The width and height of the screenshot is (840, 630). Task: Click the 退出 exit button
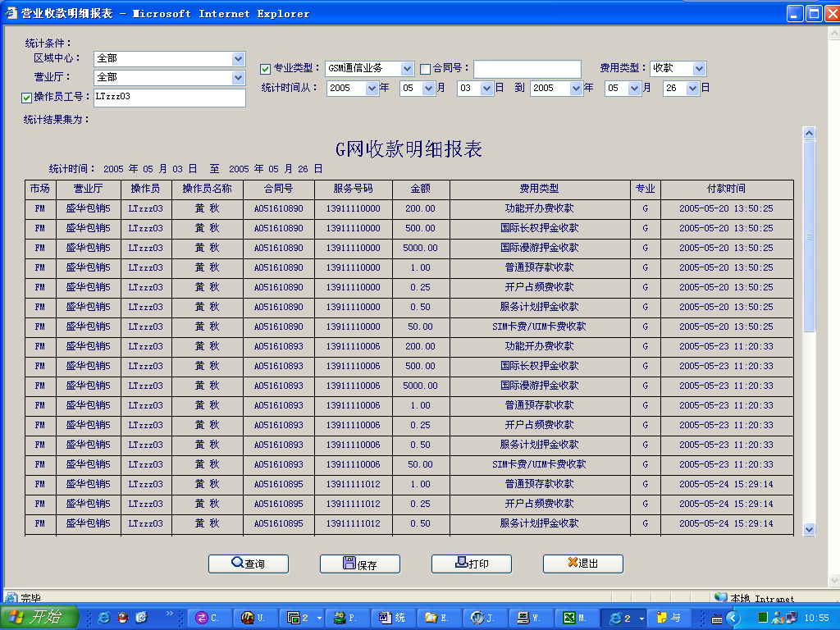[x=582, y=564]
